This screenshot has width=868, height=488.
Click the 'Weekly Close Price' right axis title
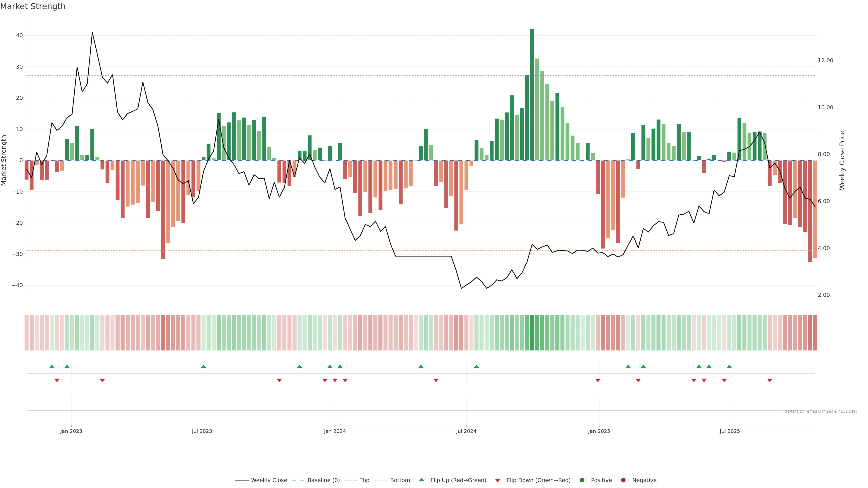[842, 160]
